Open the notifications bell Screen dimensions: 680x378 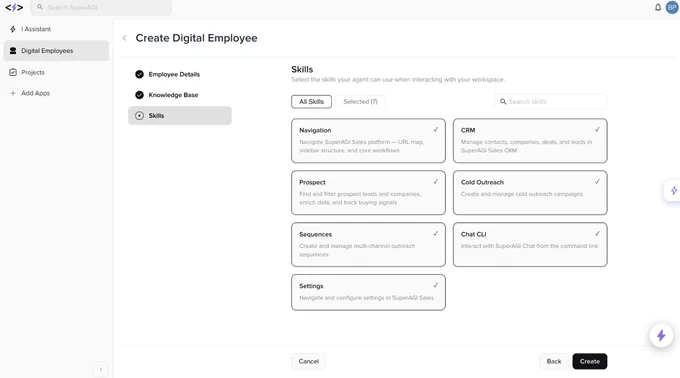click(x=658, y=7)
